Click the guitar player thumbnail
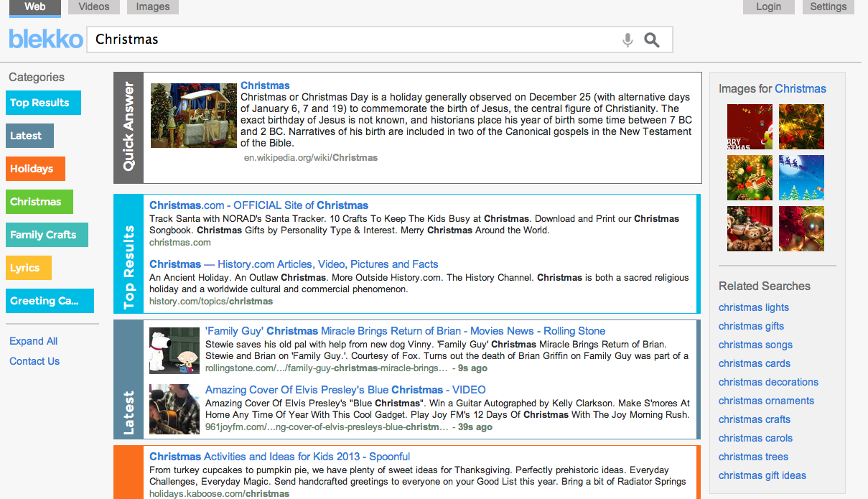 coord(174,409)
